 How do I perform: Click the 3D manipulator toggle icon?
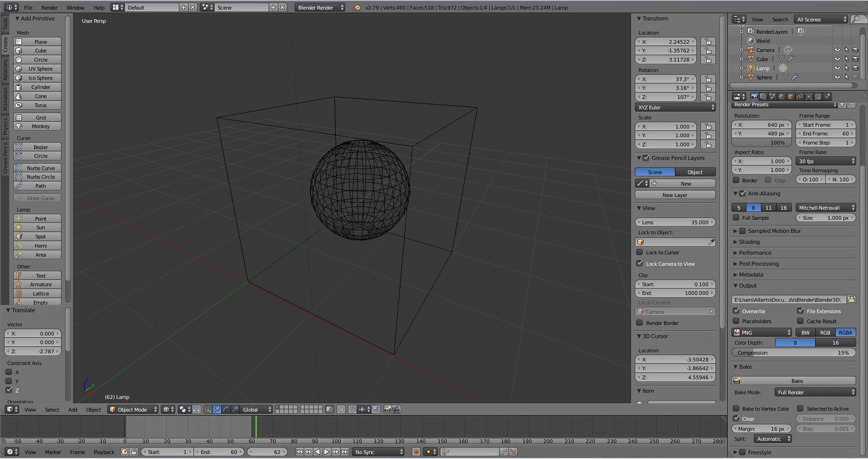(208, 409)
